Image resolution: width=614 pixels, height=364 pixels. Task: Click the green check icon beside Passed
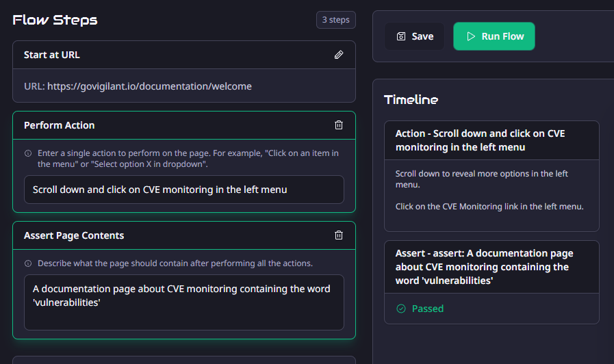(401, 309)
